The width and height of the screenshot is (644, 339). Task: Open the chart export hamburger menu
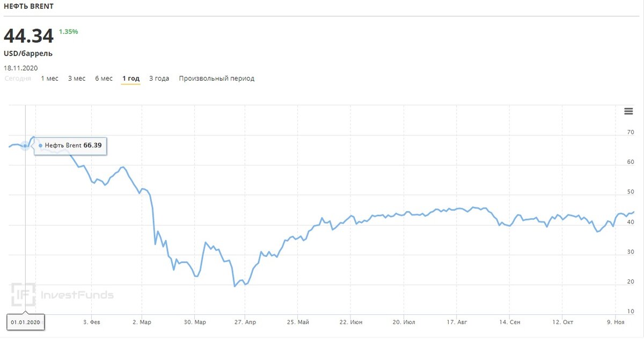point(628,111)
